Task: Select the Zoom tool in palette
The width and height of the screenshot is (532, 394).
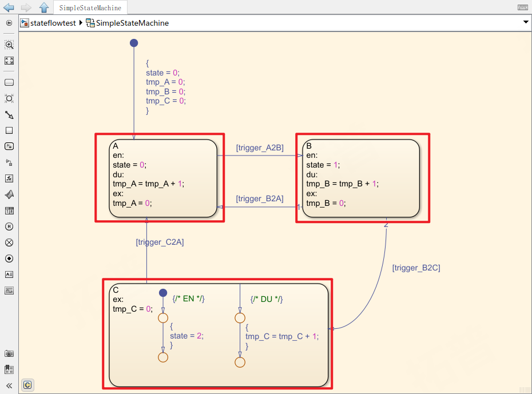Action: coord(9,45)
